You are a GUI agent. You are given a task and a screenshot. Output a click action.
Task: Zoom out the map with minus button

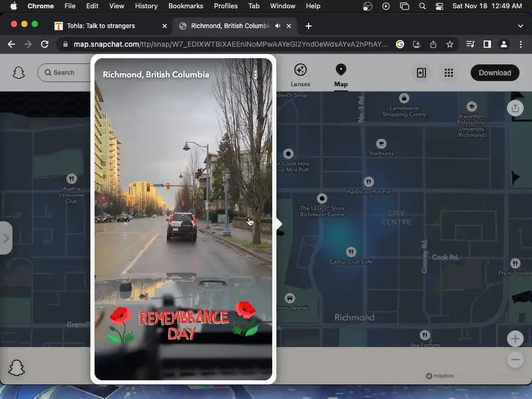coord(515,360)
